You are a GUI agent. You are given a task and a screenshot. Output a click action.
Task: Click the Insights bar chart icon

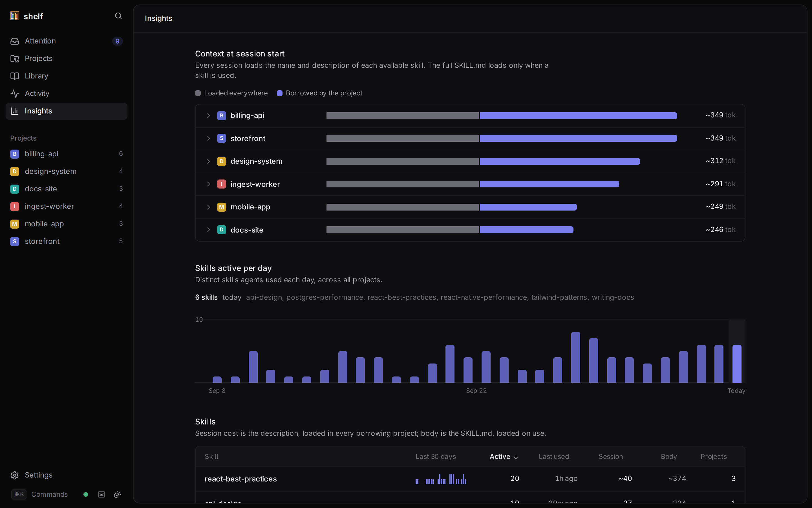(14, 111)
